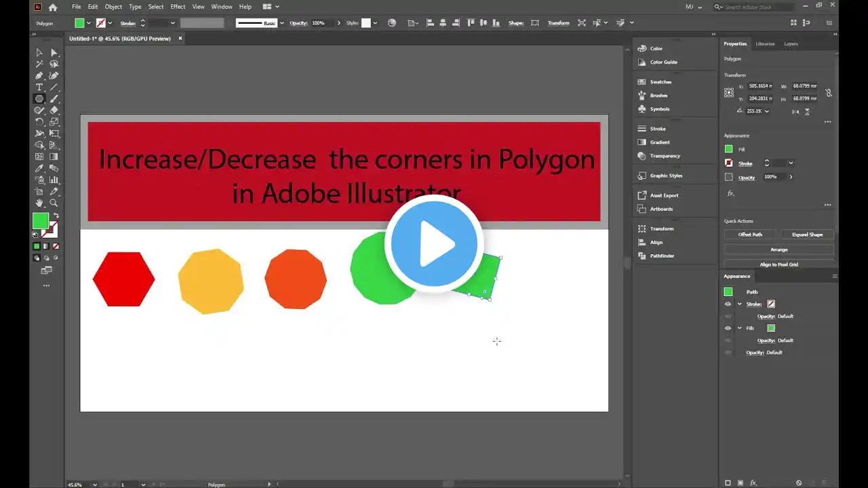This screenshot has width=868, height=488.
Task: Edit the X position field
Action: (x=760, y=86)
